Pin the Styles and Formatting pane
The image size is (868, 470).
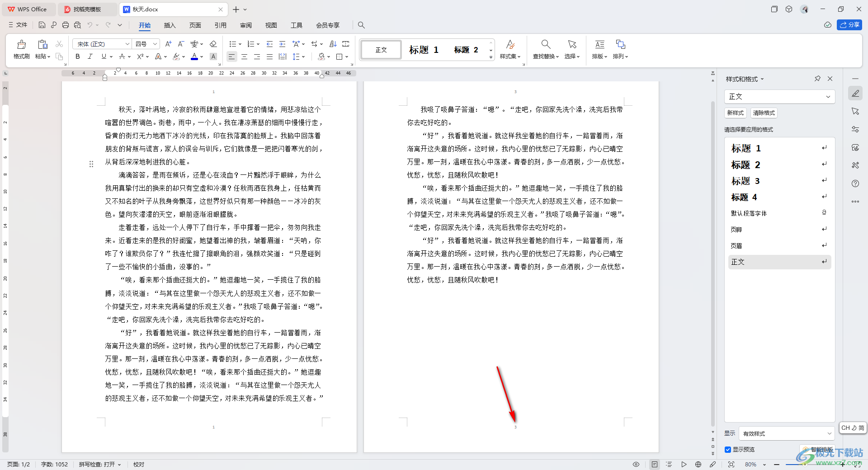click(x=817, y=79)
